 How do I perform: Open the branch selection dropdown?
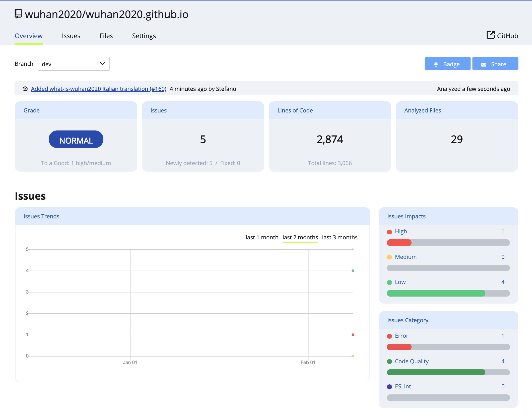tap(74, 64)
